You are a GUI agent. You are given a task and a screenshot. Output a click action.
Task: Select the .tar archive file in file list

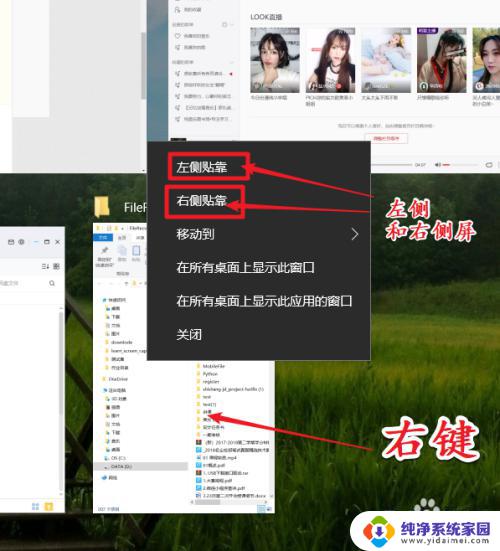click(x=222, y=473)
